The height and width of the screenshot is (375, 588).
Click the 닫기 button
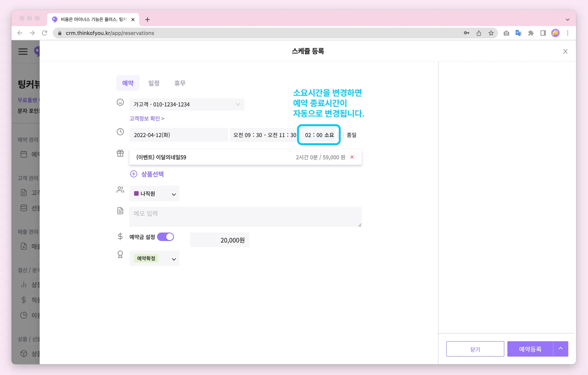[x=475, y=349]
